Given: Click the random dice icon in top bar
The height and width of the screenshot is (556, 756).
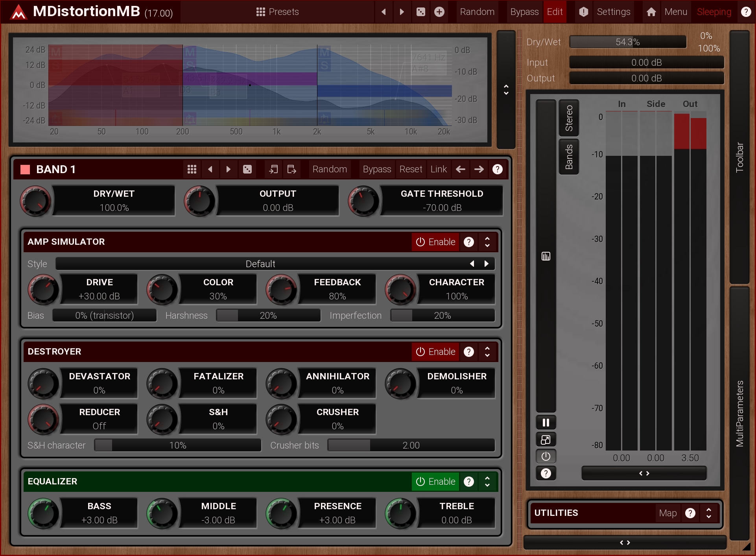Looking at the screenshot, I should coord(421,12).
